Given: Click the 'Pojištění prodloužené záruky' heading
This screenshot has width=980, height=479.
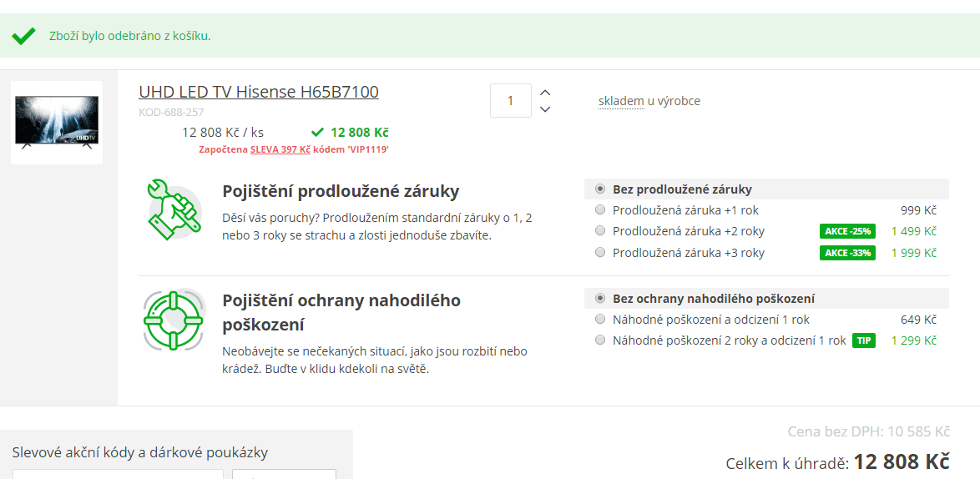Looking at the screenshot, I should coord(341,192).
